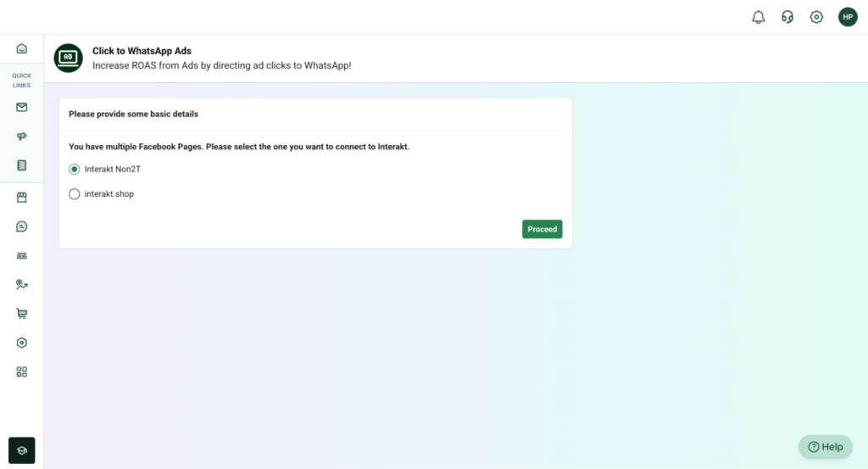Image resolution: width=868 pixels, height=469 pixels.
Task: Click the Click to WhatsApp Ads logo
Action: pyautogui.click(x=68, y=59)
